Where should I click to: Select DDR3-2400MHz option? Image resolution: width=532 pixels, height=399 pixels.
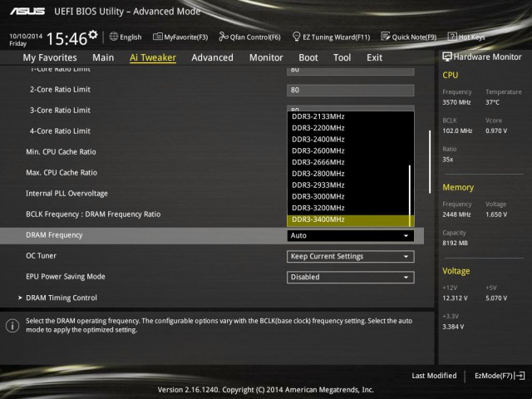[348, 140]
